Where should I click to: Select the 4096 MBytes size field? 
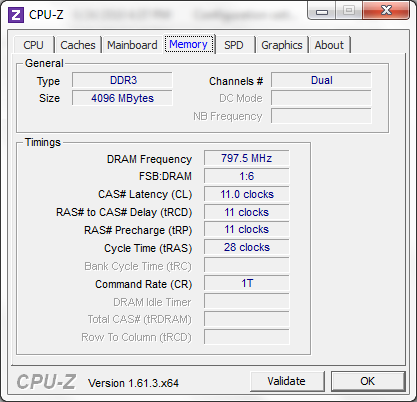[122, 98]
